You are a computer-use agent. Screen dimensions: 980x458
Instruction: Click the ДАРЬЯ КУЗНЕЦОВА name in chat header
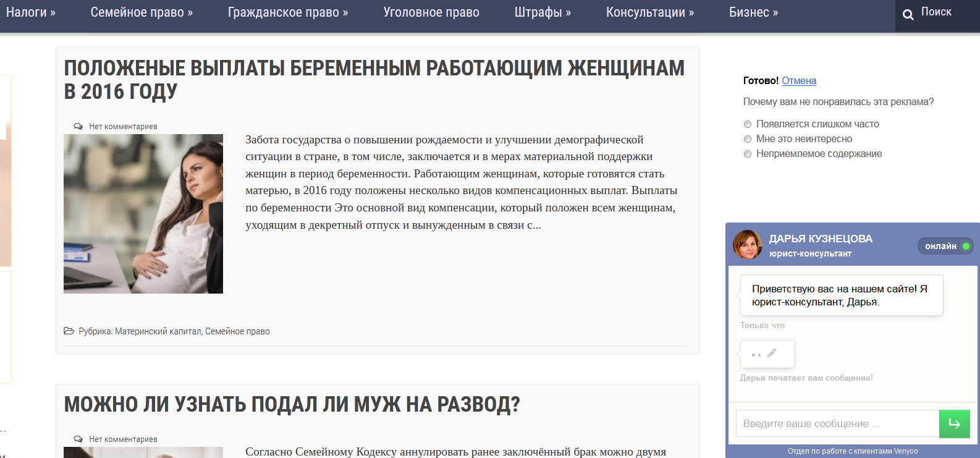(821, 239)
